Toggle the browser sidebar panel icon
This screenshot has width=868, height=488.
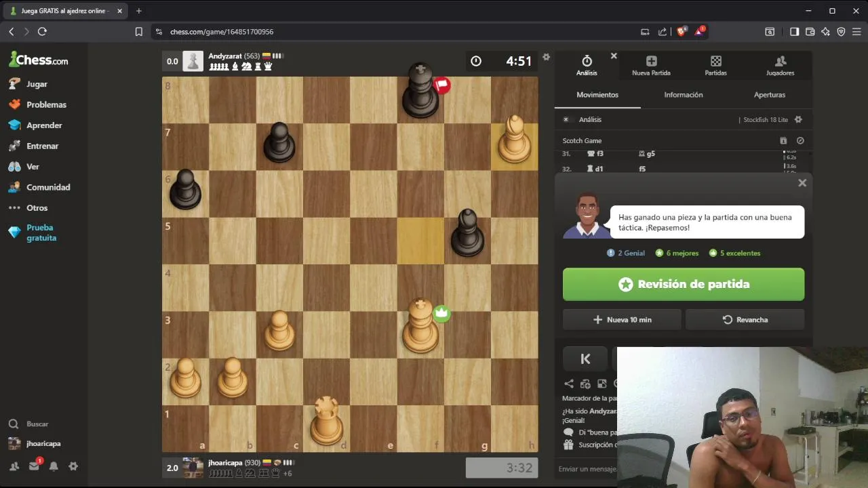click(794, 32)
